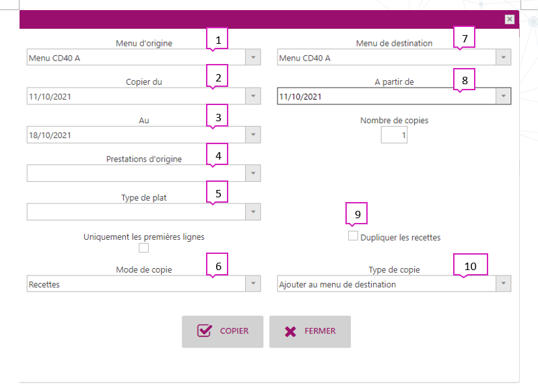Expand the Prestations d'origine dropdown arrow

pyautogui.click(x=253, y=174)
